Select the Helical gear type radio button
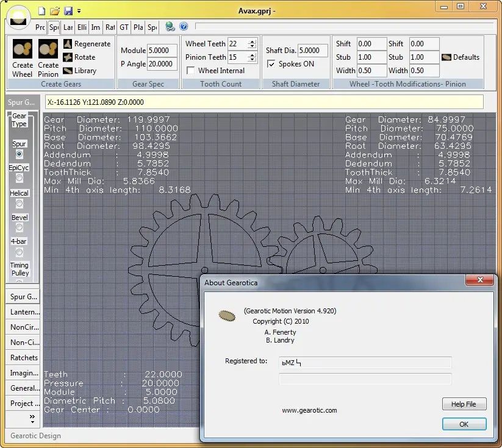This screenshot has height=448, width=502. 19,203
